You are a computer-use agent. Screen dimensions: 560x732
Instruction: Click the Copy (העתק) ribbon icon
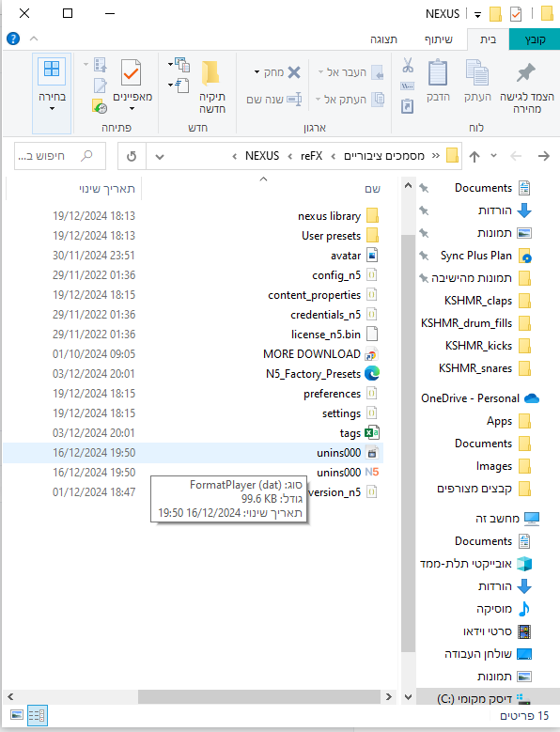click(x=477, y=72)
